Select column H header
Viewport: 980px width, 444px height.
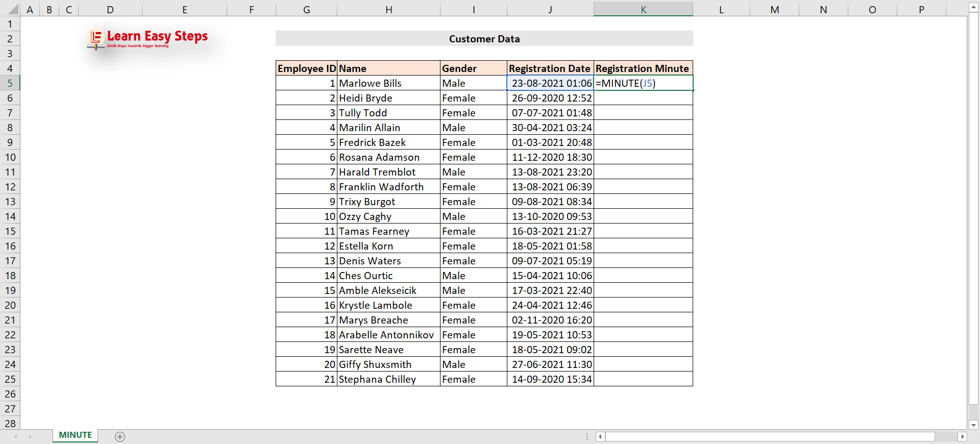(x=389, y=9)
